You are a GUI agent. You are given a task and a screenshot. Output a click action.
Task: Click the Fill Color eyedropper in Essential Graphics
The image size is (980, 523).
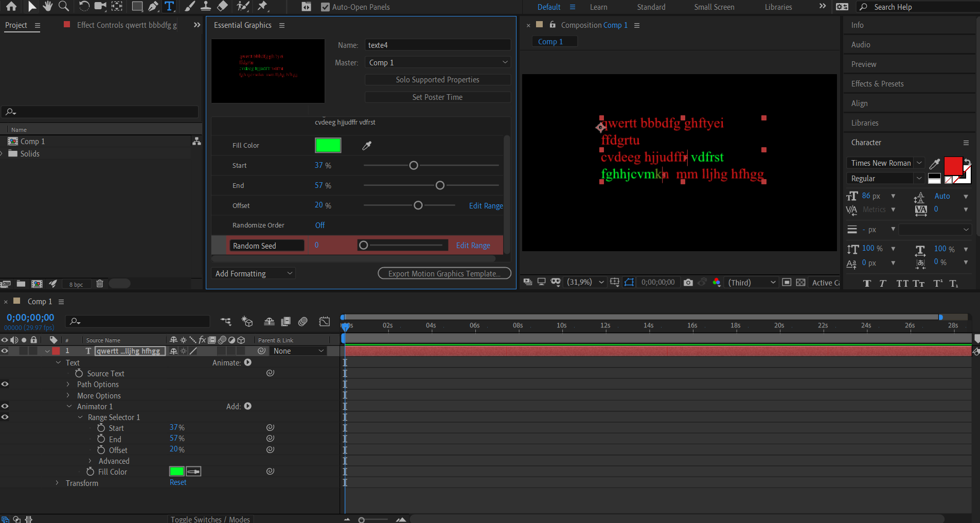367,146
